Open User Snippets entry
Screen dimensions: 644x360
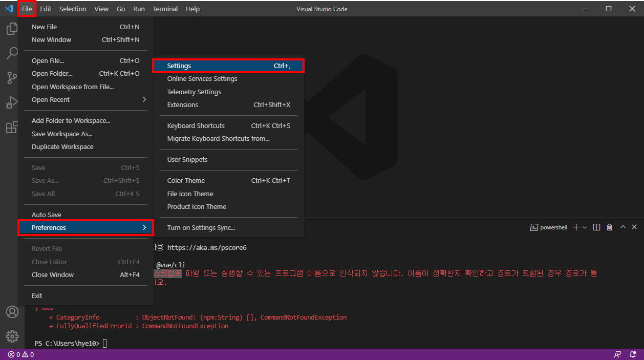click(x=228, y=160)
